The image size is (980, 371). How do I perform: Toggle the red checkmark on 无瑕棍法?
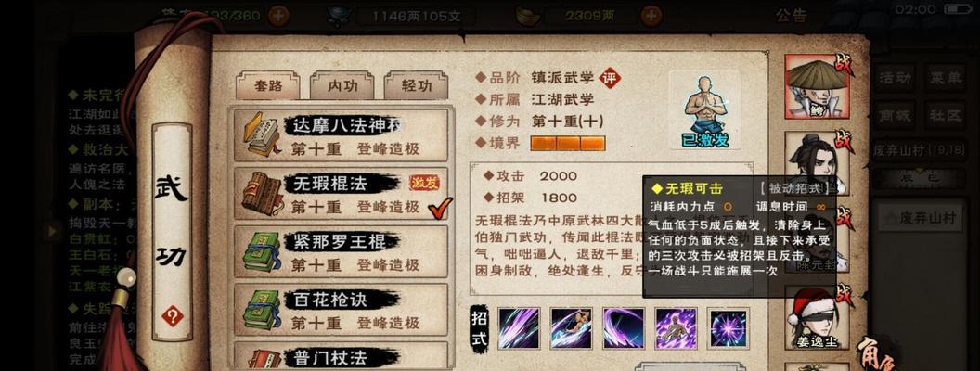click(440, 208)
